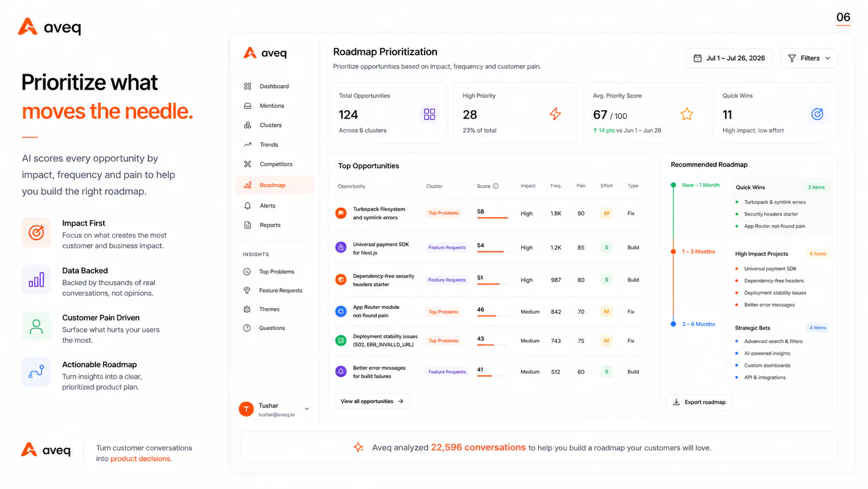The width and height of the screenshot is (868, 489).
Task: Click 'AI-powered insights' roadmap item
Action: click(767, 353)
